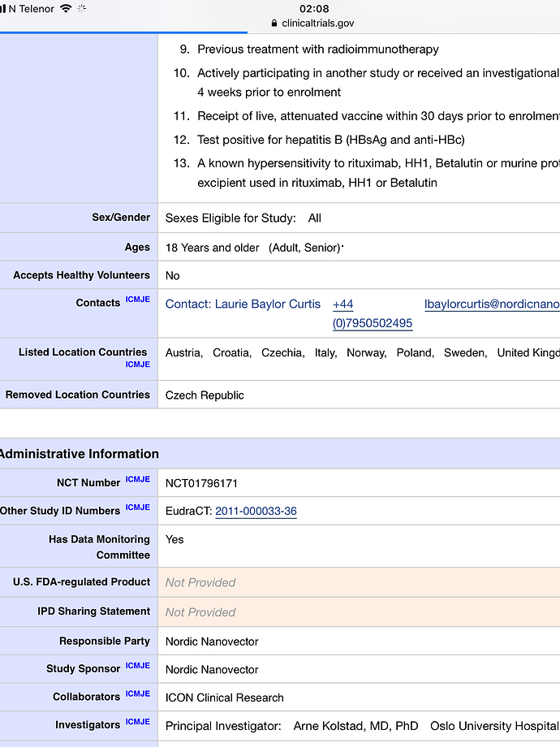This screenshot has height=747, width=560.
Task: Open the ICMJE link beside Study Sponsor
Action: [138, 666]
